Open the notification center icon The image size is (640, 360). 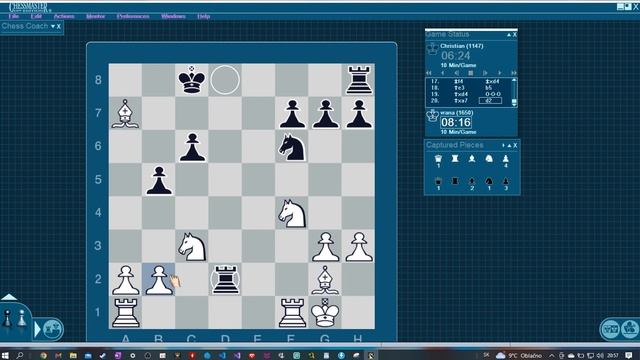click(629, 356)
